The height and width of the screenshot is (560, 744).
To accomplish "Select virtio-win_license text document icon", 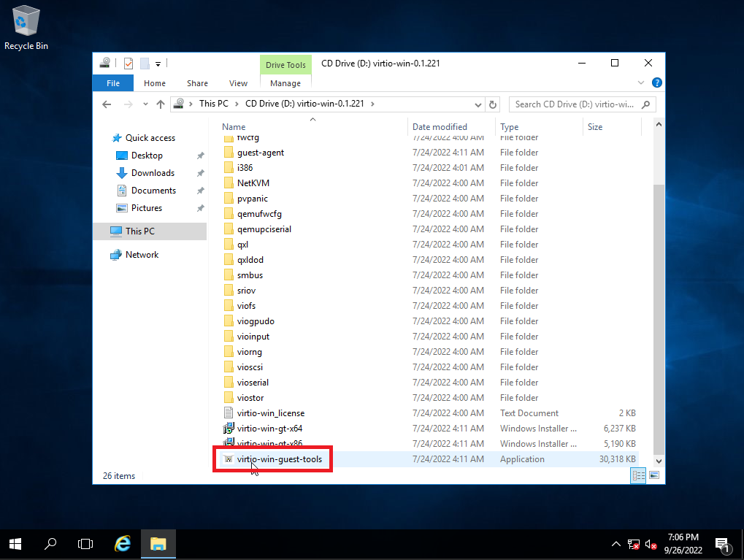I will [x=229, y=413].
